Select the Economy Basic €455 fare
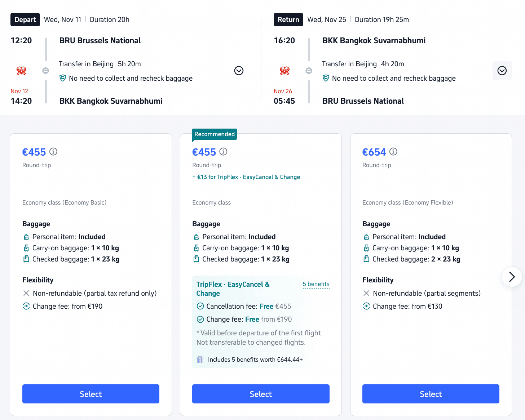 (x=91, y=394)
